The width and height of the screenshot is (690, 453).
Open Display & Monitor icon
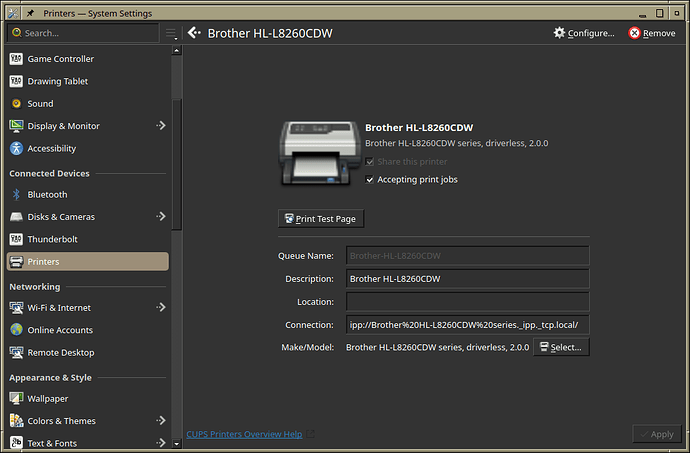pos(16,126)
